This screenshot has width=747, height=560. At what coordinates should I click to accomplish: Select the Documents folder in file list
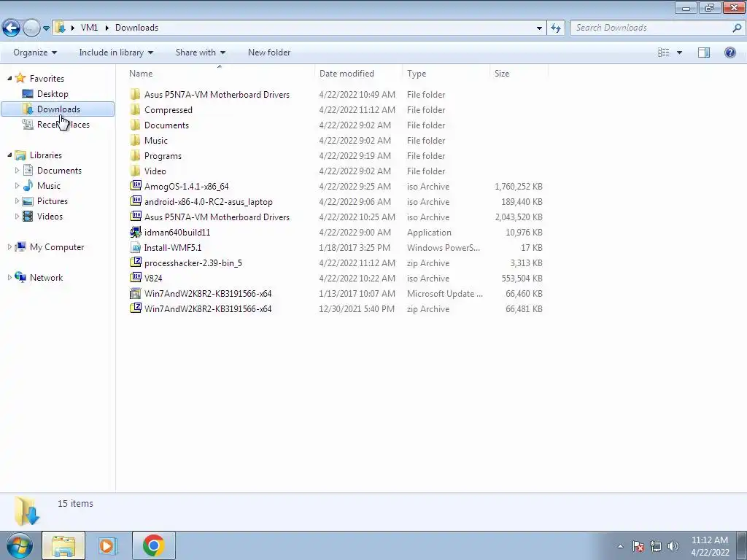[166, 125]
